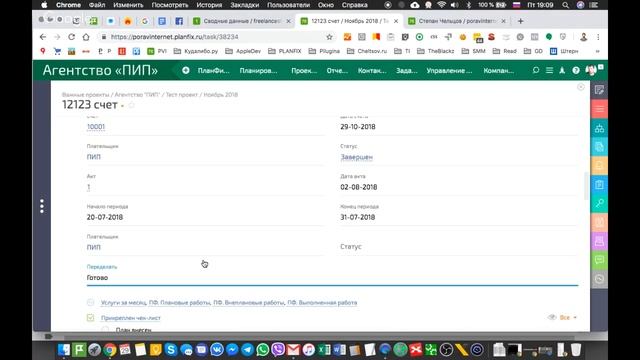Click the ПФ. Внеплановые работы link
The height and width of the screenshot is (360, 640).
tap(249, 302)
